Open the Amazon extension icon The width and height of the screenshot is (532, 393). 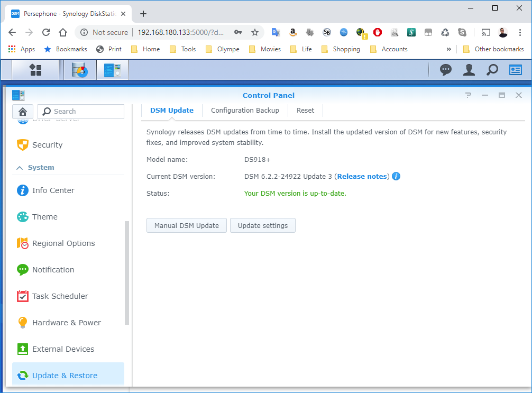pos(293,33)
